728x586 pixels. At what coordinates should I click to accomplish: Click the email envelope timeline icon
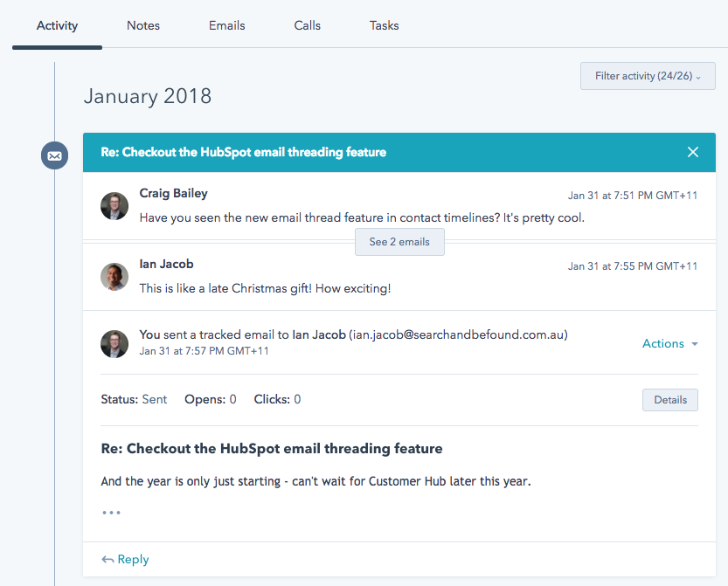(54, 156)
